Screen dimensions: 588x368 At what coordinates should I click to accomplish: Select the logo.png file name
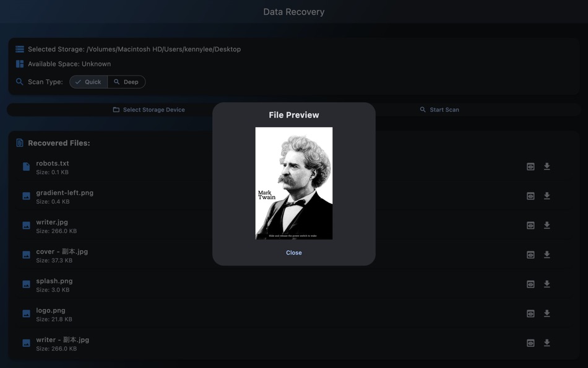(51, 310)
